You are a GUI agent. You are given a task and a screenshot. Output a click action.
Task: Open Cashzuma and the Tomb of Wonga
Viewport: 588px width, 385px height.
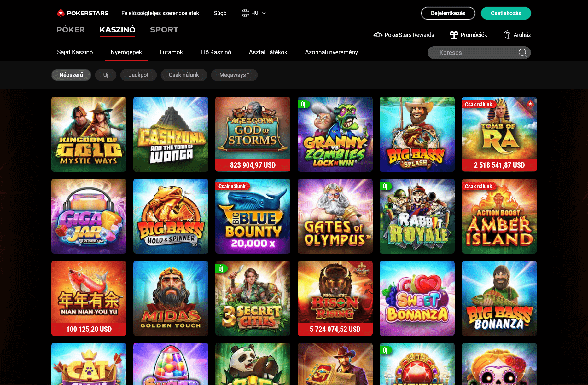coord(171,134)
